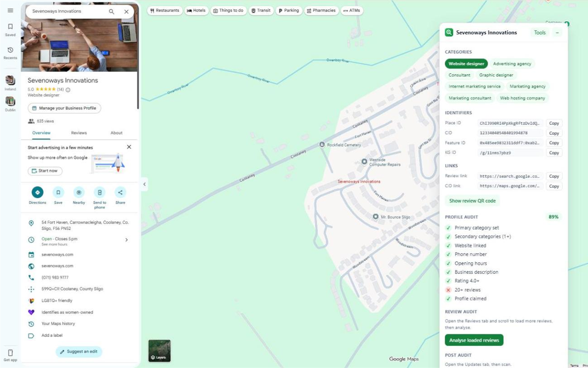Filter map by Restaurants
The image size is (588, 368).
164,11
